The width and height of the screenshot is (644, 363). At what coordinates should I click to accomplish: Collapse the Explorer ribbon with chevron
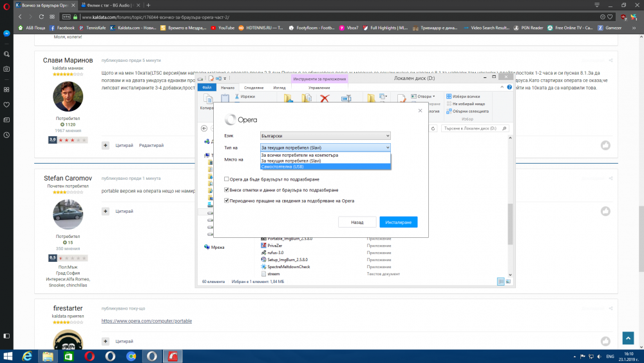(x=502, y=87)
